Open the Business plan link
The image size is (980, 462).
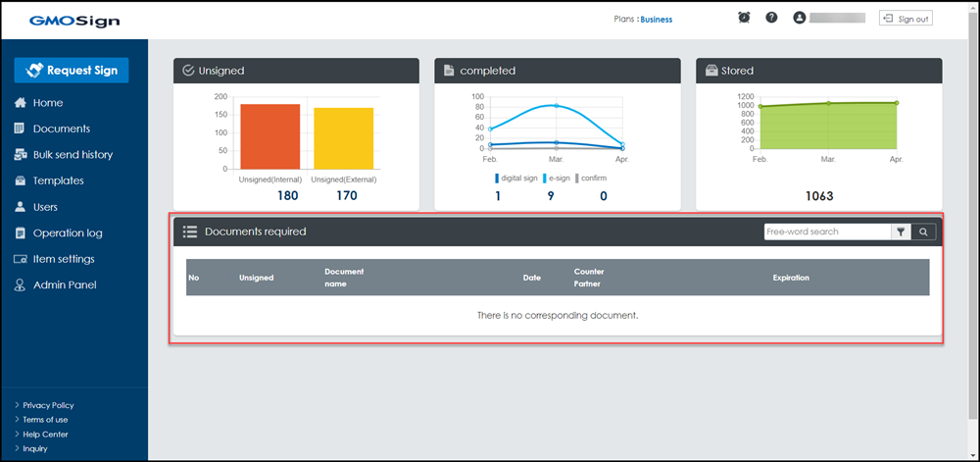(657, 20)
